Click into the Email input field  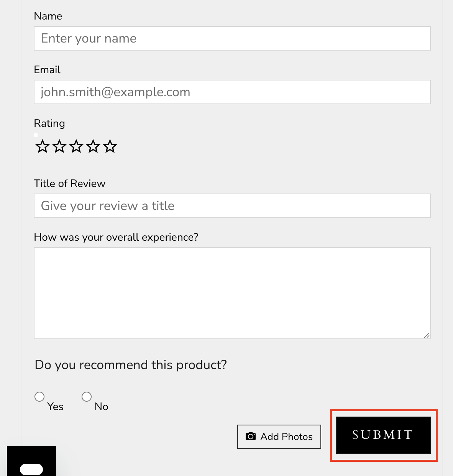tap(232, 92)
